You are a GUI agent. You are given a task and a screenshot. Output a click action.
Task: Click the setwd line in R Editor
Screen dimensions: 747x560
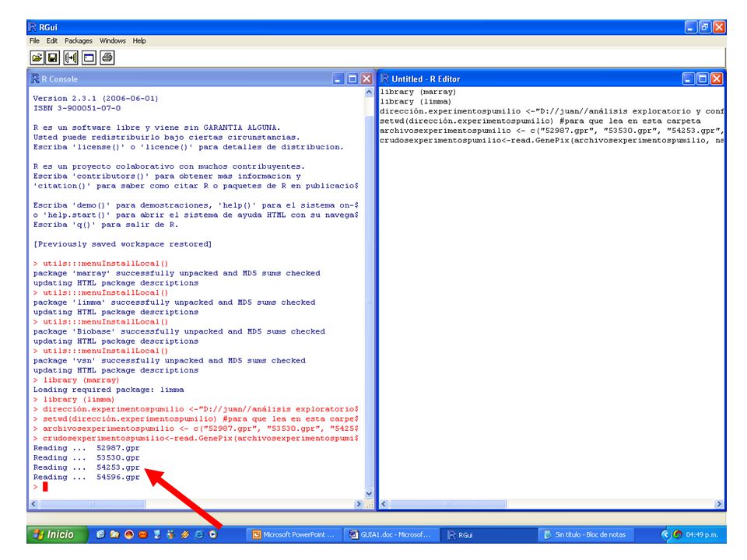(540, 121)
